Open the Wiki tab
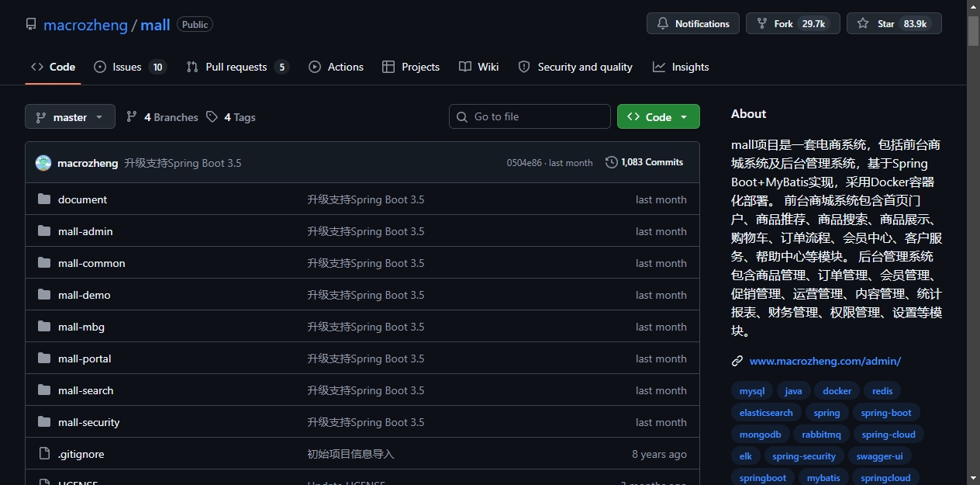Viewport: 980px width, 485px height. coord(478,67)
